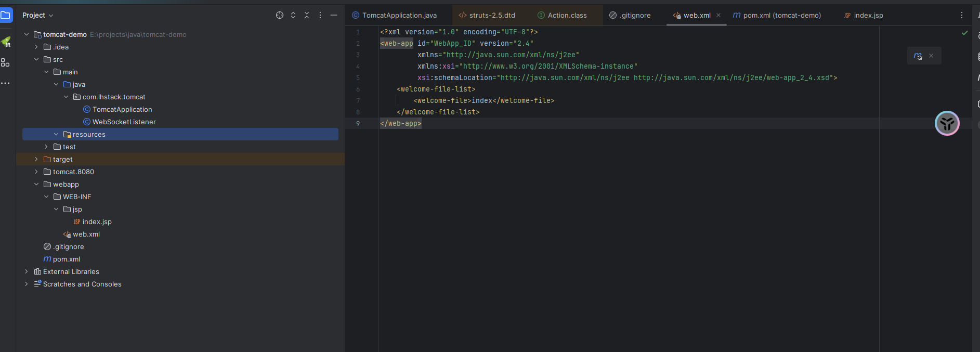Dismiss the floating reader mode popup
The height and width of the screenshot is (352, 980).
[931, 56]
